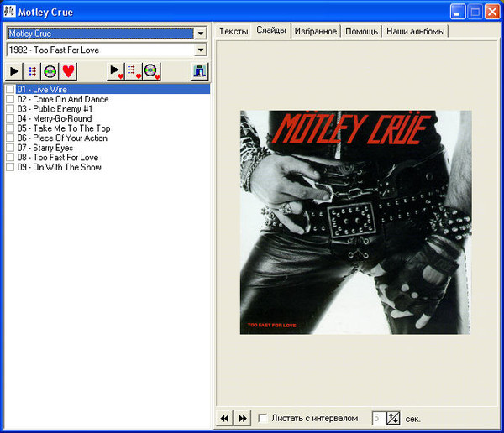Go to the previous slide
Image resolution: width=504 pixels, height=433 pixels.
[224, 418]
